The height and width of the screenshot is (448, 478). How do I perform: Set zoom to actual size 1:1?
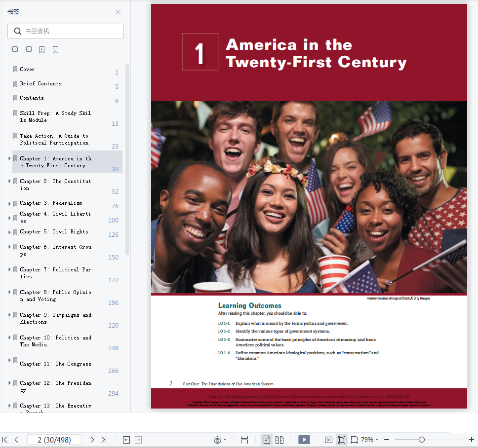pyautogui.click(x=328, y=440)
